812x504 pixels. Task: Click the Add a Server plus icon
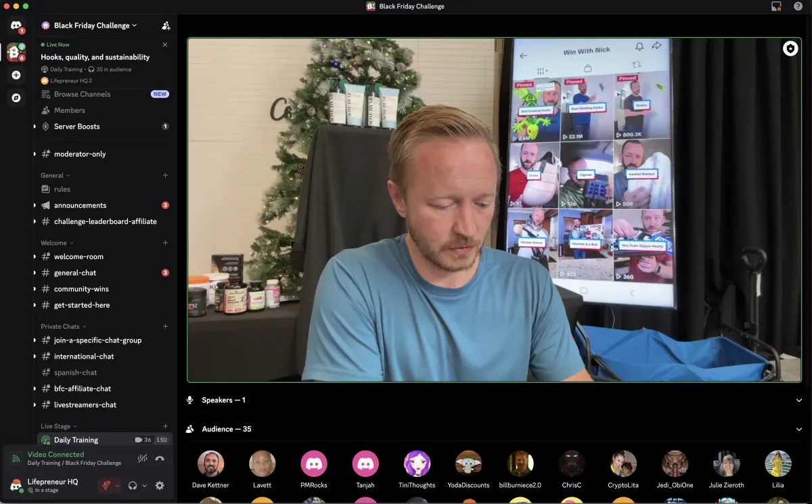[16, 75]
